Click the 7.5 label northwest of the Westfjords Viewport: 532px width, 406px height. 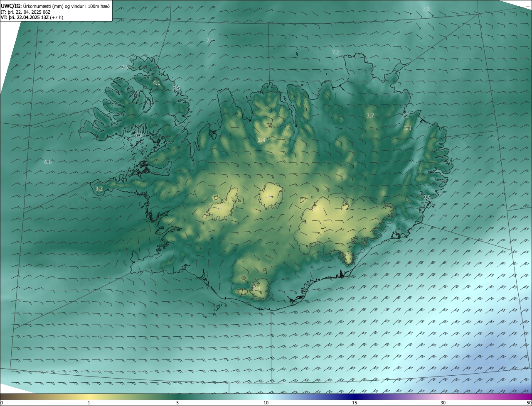pyautogui.click(x=125, y=67)
